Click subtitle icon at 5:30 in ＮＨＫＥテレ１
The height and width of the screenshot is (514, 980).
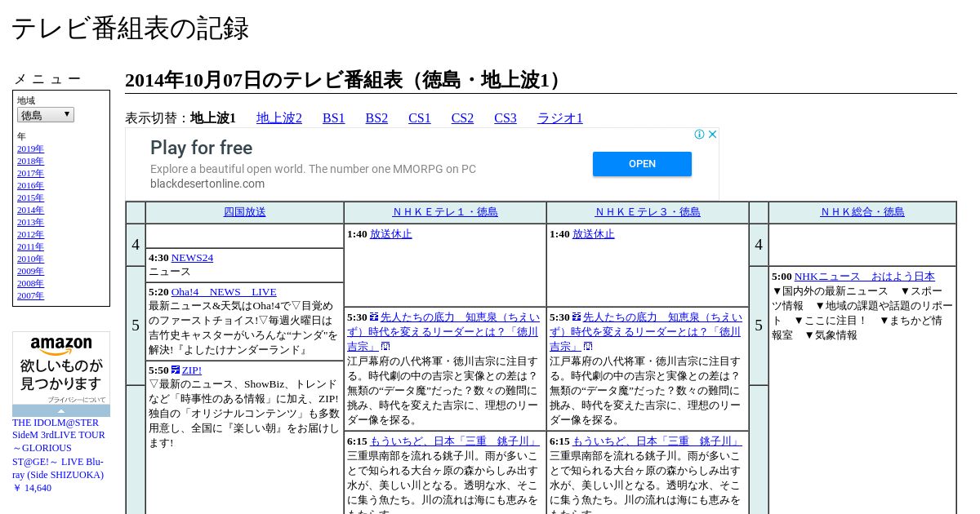tap(374, 317)
